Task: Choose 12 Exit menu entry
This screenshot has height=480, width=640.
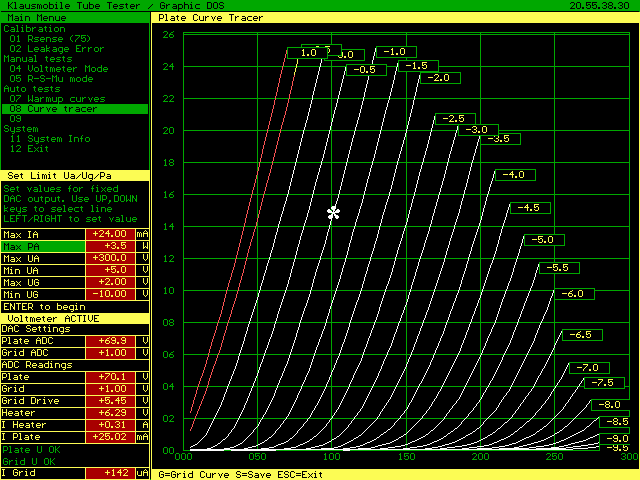Action: click(29, 149)
